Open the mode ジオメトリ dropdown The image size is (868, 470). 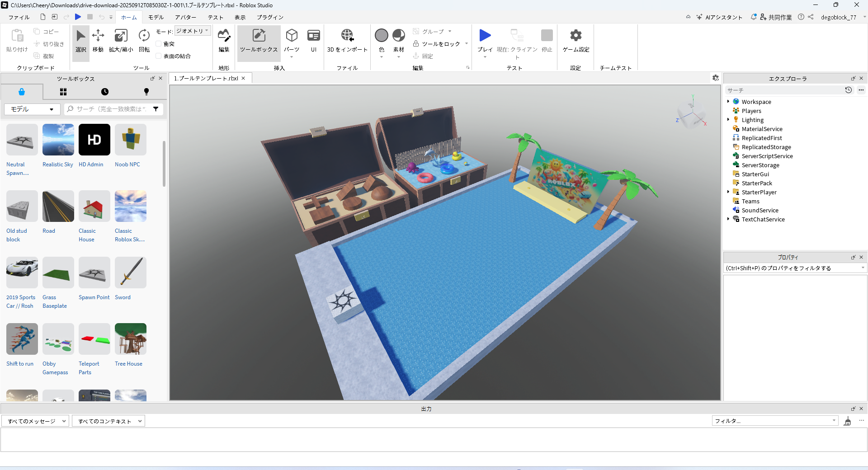[193, 31]
